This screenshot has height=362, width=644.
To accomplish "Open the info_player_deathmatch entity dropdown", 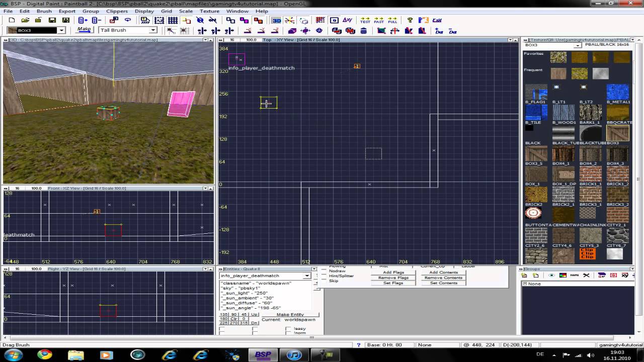I will tap(306, 276).
